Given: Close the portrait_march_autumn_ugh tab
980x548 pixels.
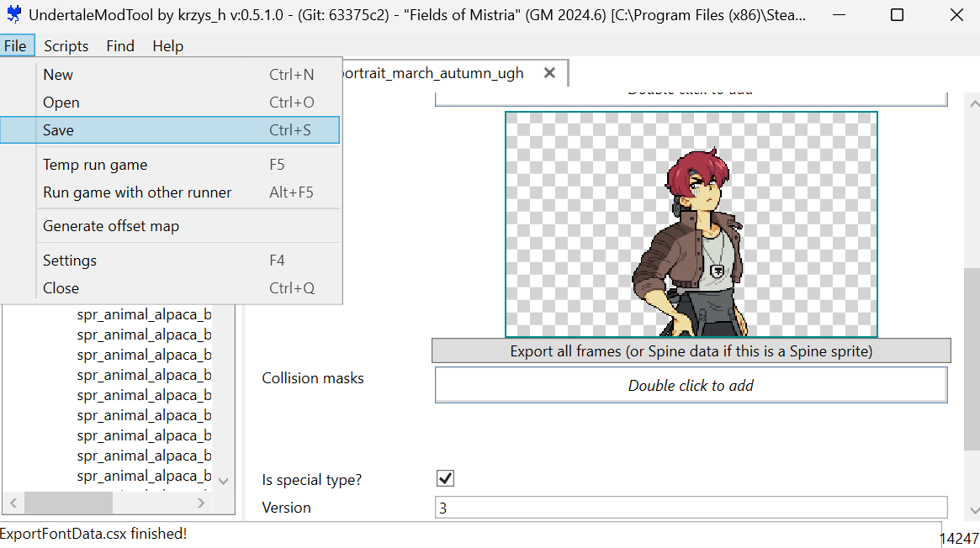Looking at the screenshot, I should (x=549, y=73).
